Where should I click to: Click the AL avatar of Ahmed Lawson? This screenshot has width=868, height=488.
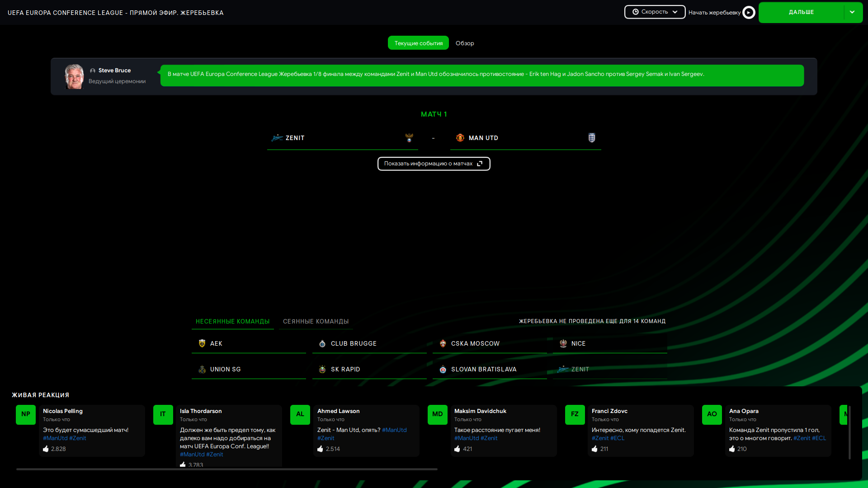300,414
